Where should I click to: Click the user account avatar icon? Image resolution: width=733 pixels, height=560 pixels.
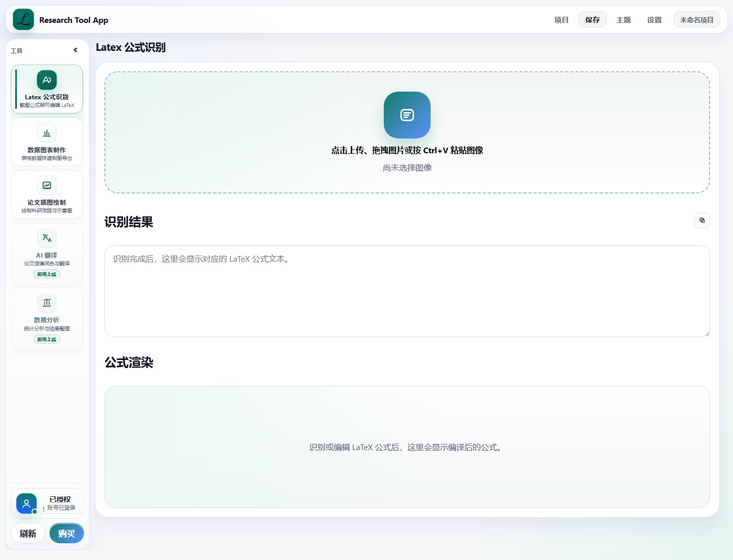point(26,503)
